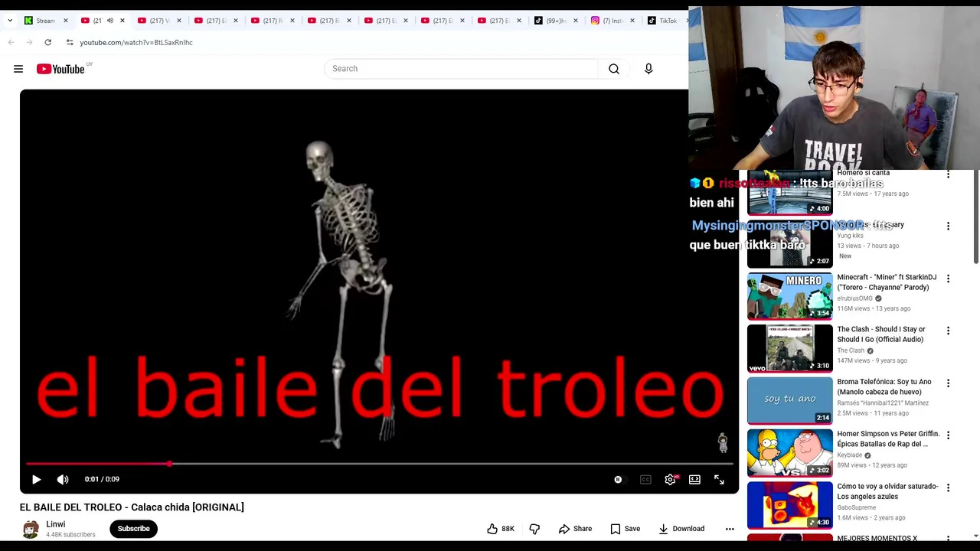Click the youtube.com address bar URL
This screenshot has height=551, width=980.
[x=136, y=42]
